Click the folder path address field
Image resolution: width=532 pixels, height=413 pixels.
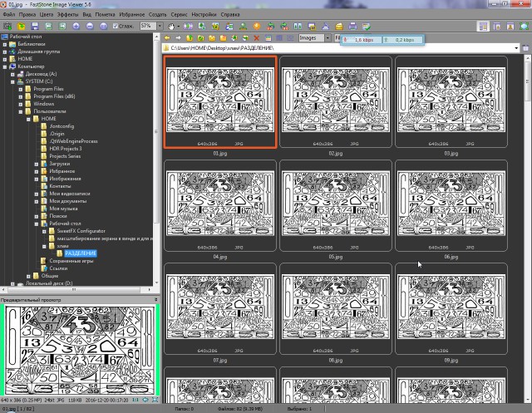pos(338,48)
